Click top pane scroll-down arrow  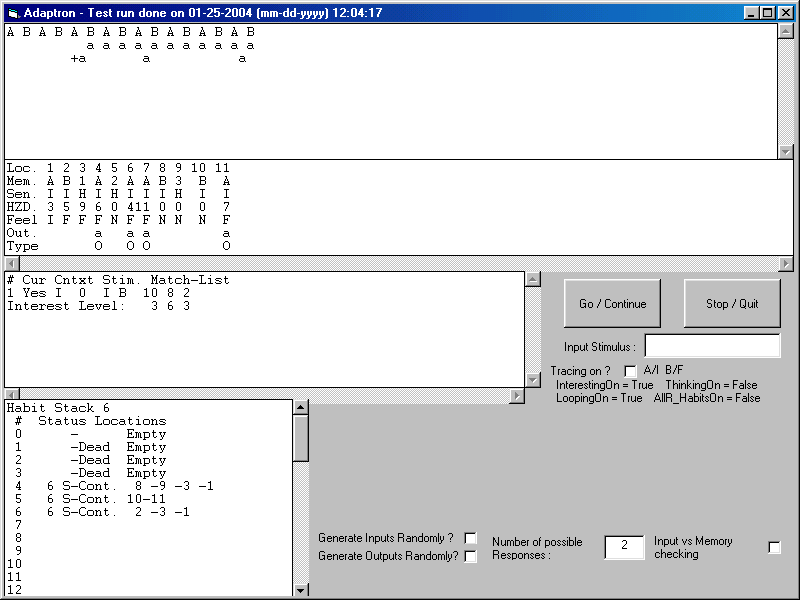[x=786, y=152]
